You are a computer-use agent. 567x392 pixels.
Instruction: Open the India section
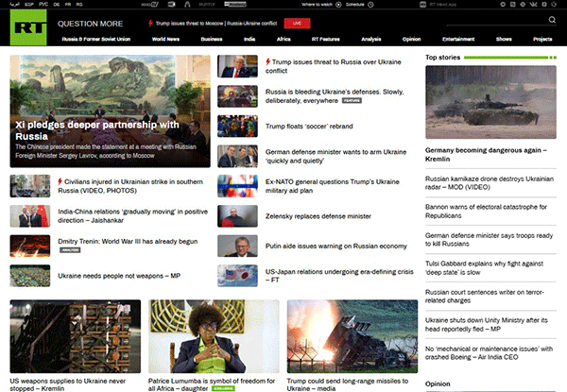point(249,39)
